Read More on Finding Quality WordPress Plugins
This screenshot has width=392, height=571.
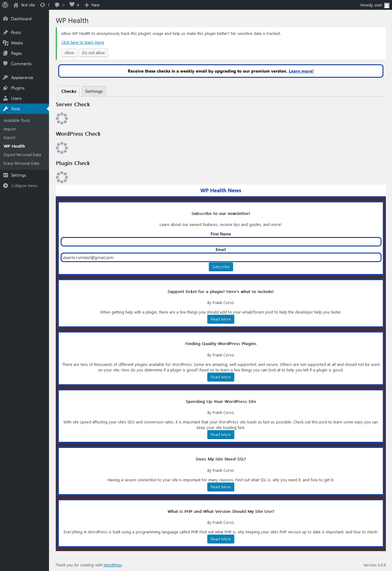pyautogui.click(x=221, y=377)
